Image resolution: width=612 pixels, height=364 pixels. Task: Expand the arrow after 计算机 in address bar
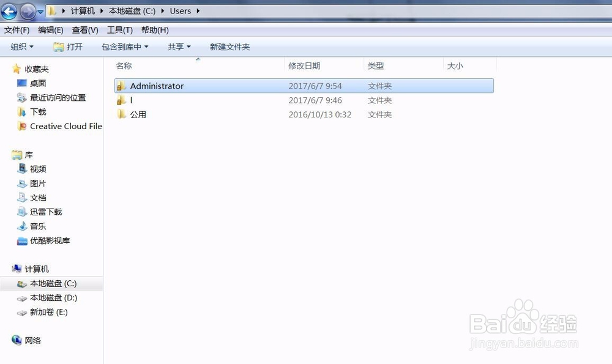click(x=102, y=11)
